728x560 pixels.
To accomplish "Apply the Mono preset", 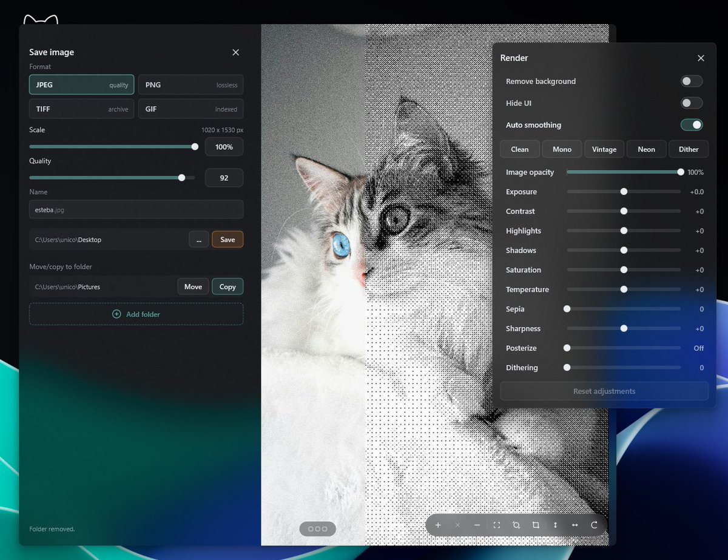I will click(x=562, y=149).
